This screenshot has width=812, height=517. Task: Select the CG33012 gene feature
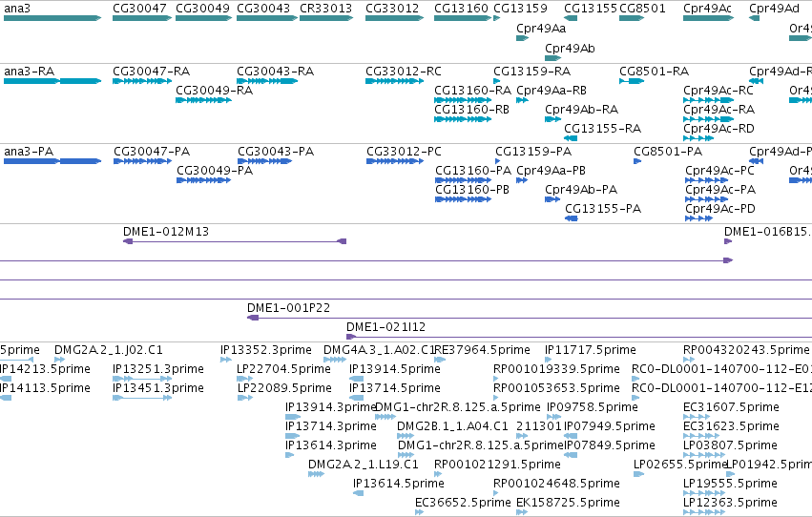click(395, 18)
